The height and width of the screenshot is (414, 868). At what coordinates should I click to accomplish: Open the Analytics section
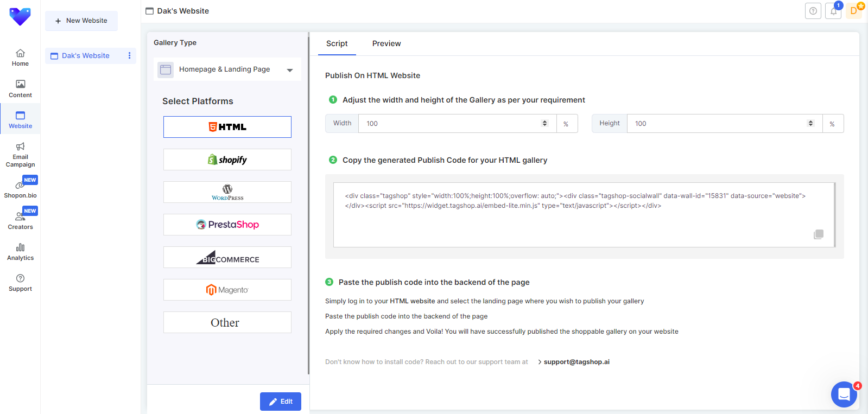20,252
